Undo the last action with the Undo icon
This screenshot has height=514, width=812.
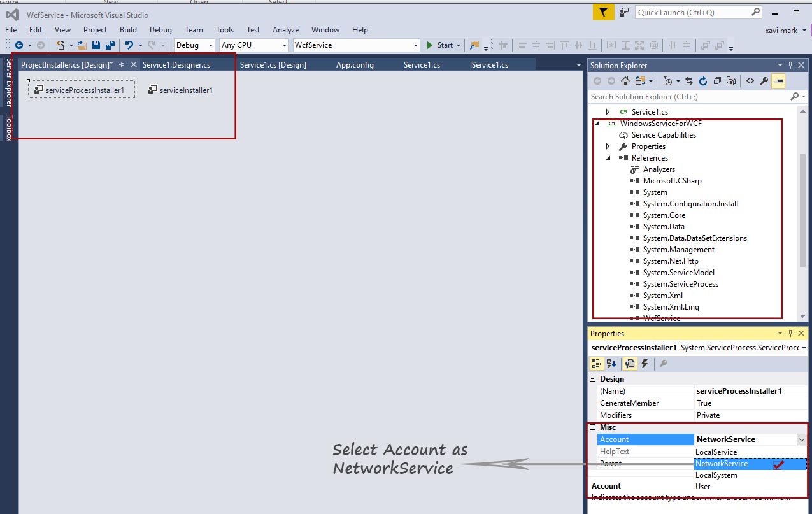[x=129, y=45]
